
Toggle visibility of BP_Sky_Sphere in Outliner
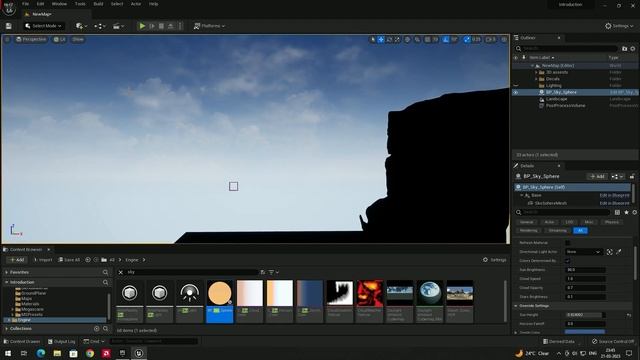516,92
